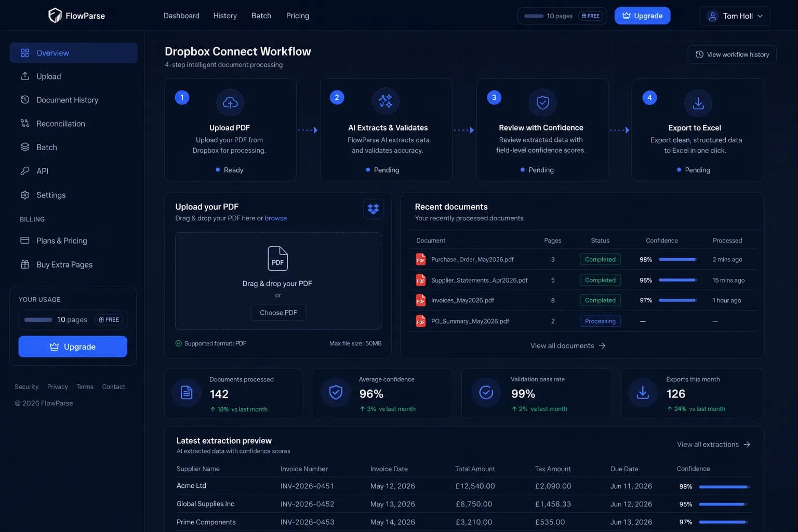Open Dashboard in the top navigation
The height and width of the screenshot is (532, 798).
[x=181, y=16]
